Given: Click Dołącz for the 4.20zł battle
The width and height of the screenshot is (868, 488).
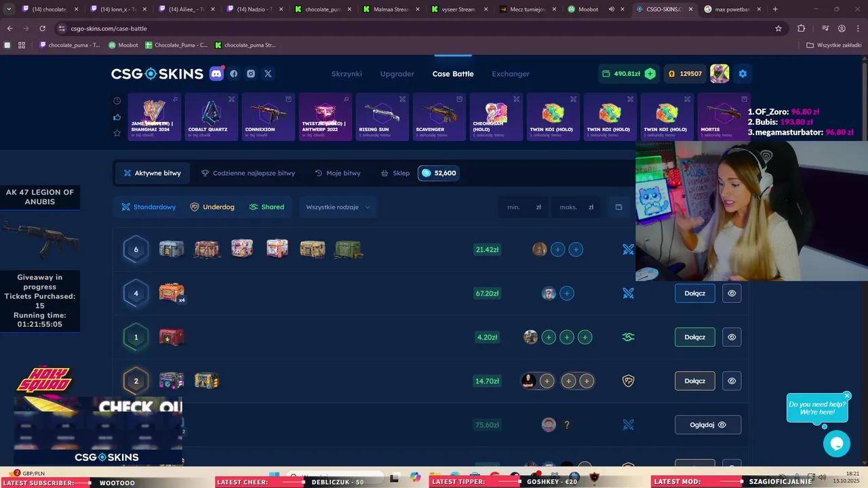Looking at the screenshot, I should 695,337.
